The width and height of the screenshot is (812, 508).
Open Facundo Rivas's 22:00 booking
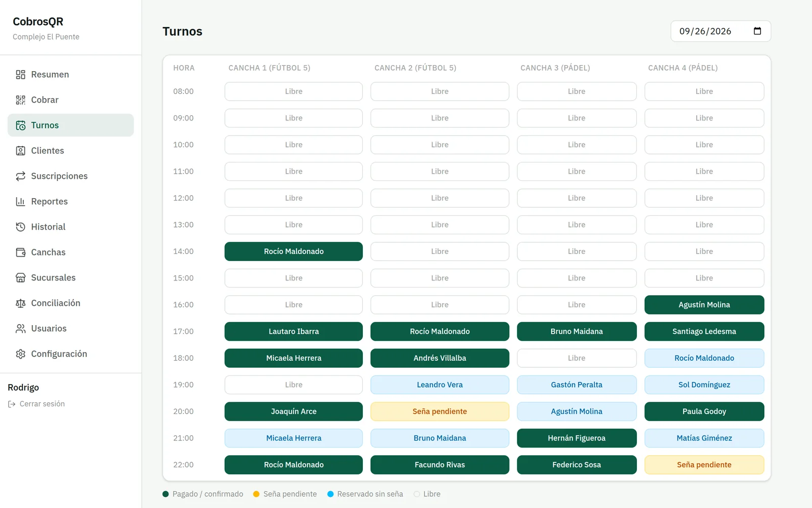440,465
